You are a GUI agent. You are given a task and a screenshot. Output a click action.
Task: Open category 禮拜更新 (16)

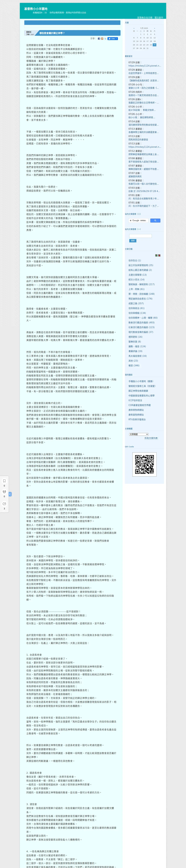tap(135, 337)
